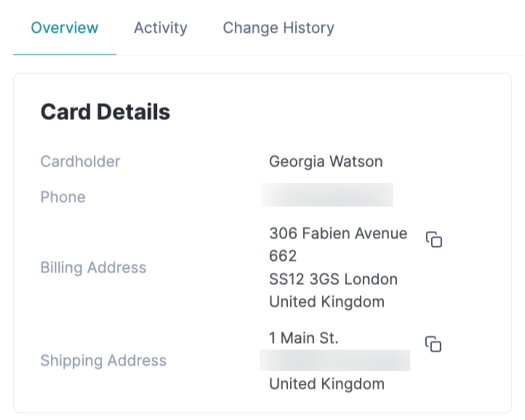The height and width of the screenshot is (420, 525).
Task: Click the Phone label
Action: (63, 197)
